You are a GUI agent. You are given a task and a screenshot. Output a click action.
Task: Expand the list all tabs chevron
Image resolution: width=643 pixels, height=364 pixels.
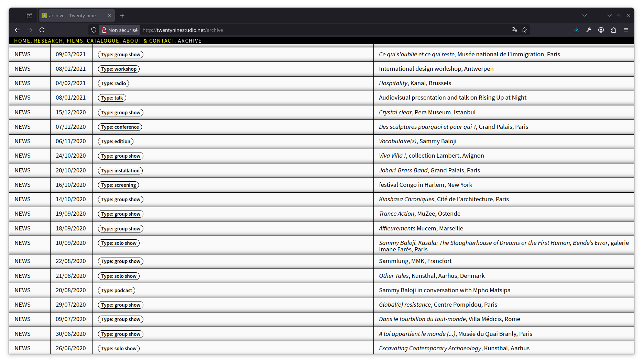[585, 15]
